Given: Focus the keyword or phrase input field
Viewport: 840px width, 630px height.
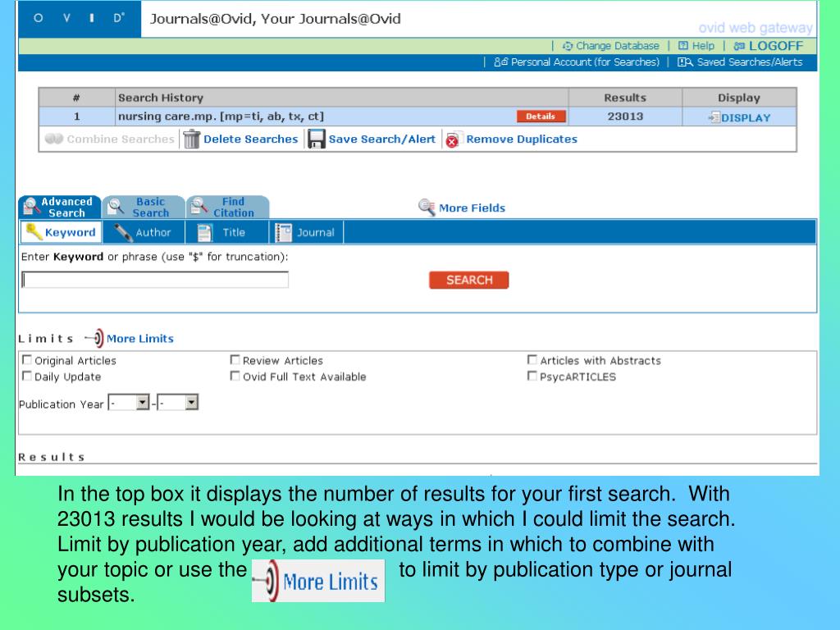Looking at the screenshot, I should coord(155,280).
